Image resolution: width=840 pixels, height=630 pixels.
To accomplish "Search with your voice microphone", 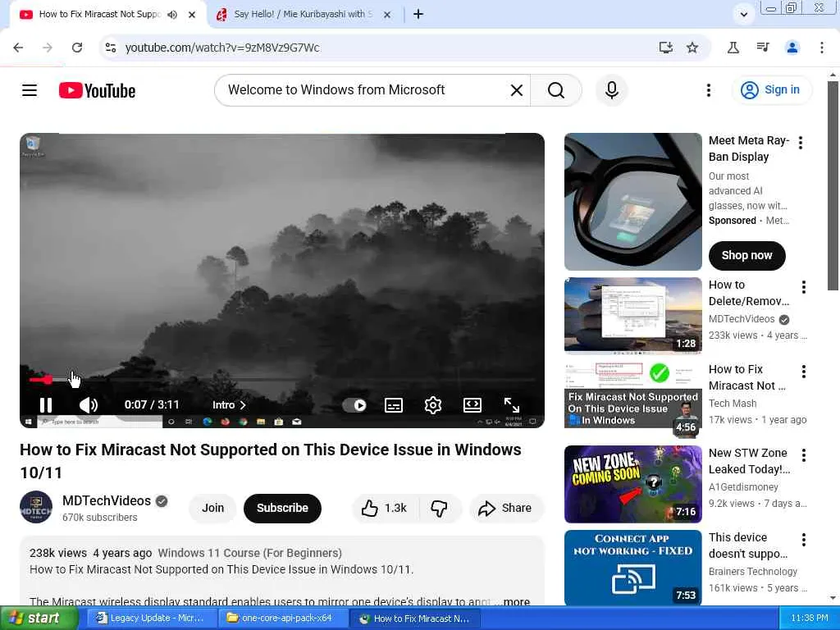I will point(611,90).
